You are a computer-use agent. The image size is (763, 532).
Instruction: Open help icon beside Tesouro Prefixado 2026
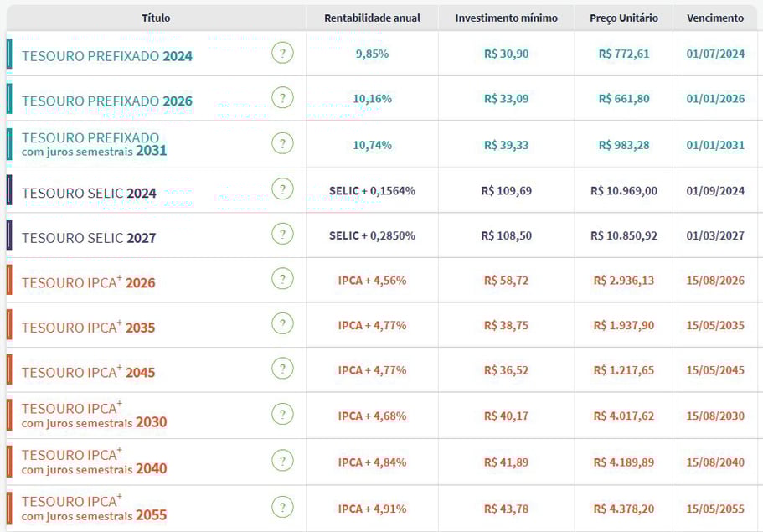coord(282,98)
